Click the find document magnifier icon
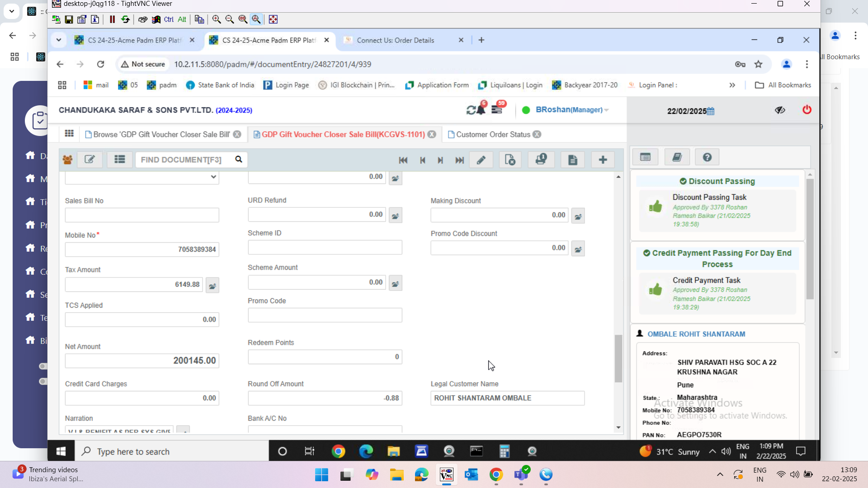The image size is (868, 488). pos(239,160)
